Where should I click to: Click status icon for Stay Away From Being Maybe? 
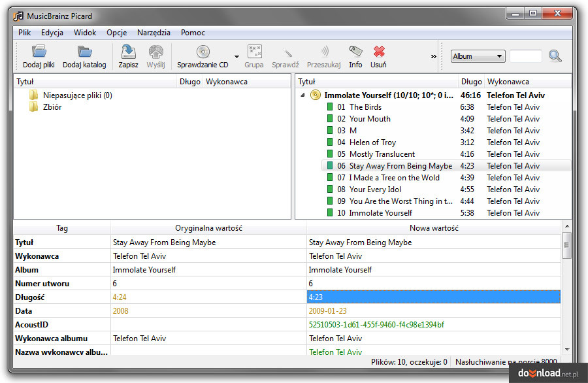(x=330, y=165)
